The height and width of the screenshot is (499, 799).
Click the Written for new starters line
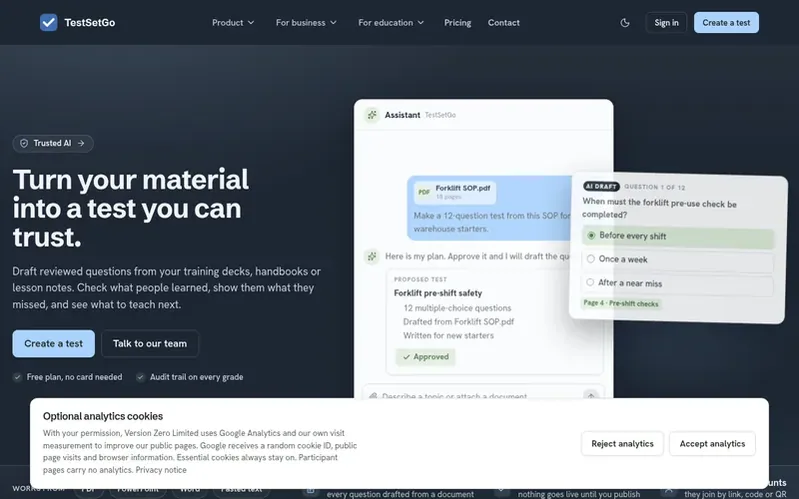click(448, 335)
